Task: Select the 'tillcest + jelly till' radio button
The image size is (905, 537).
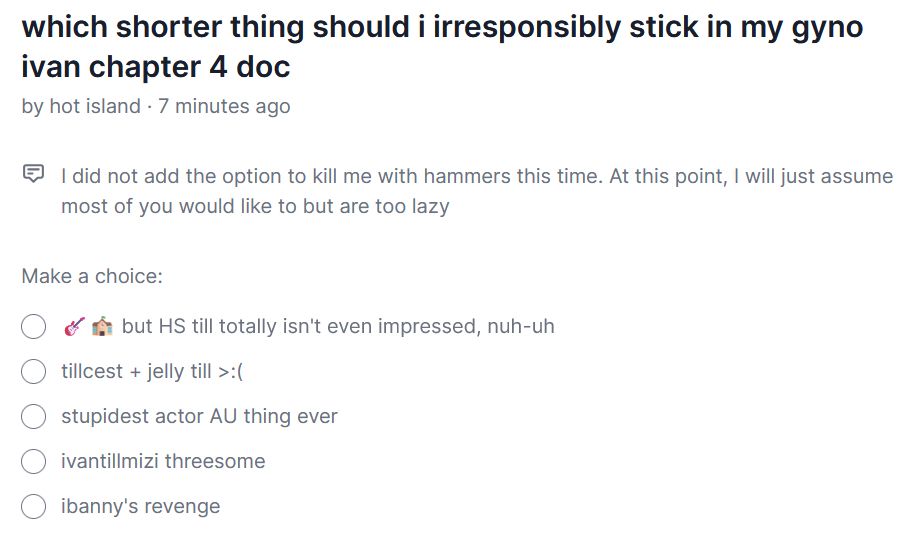Action: (34, 372)
